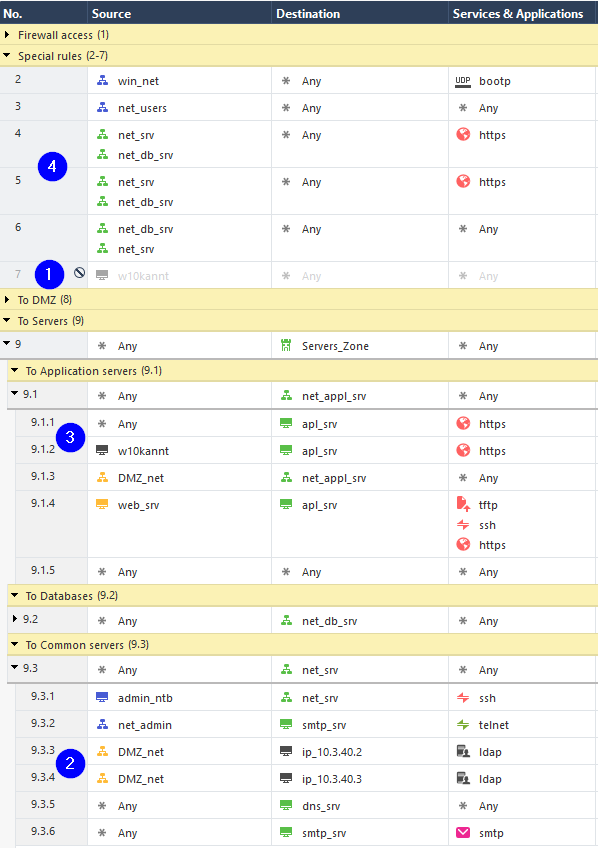Collapse the Special rules section

(x=7, y=55)
